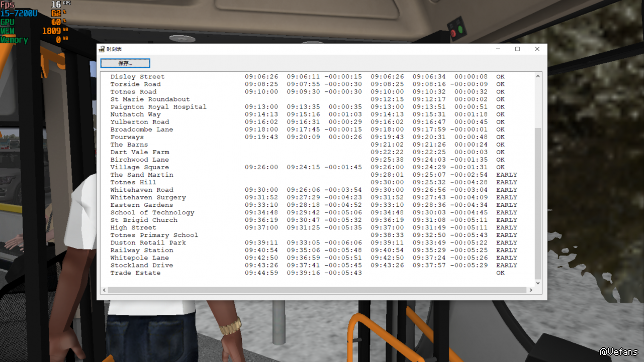This screenshot has height=362, width=644.
Task: Click the horizontal scrollbar right arrow
Action: pyautogui.click(x=530, y=290)
